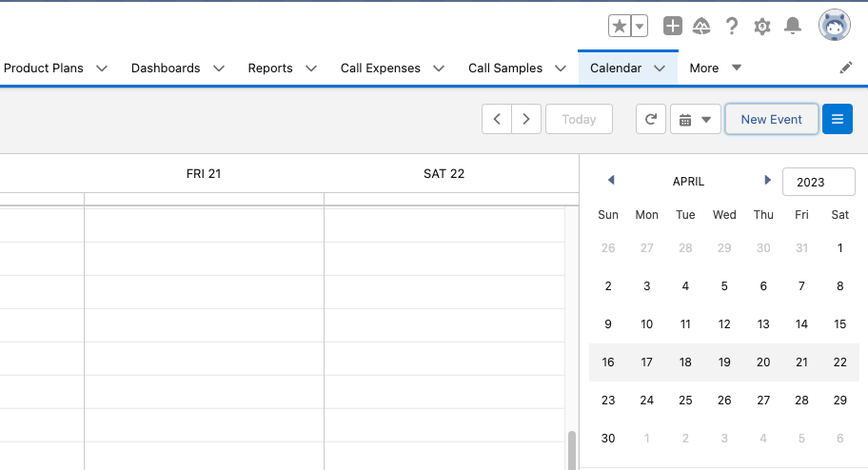868x470 pixels.
Task: Open the Notifications bell
Action: 792,27
